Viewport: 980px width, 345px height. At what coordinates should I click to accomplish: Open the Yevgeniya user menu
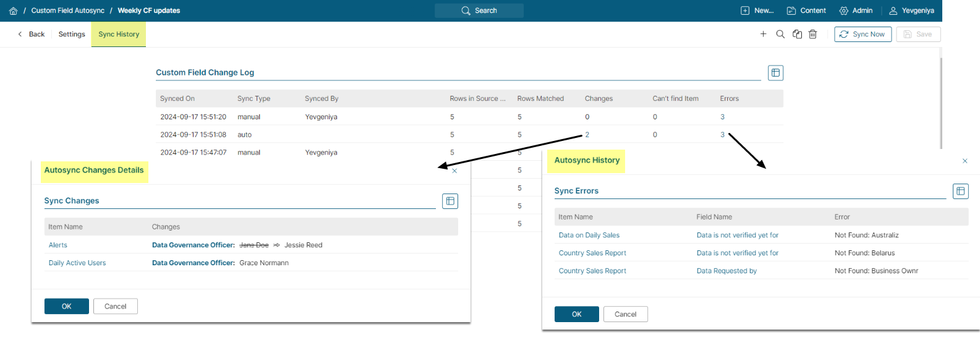911,11
